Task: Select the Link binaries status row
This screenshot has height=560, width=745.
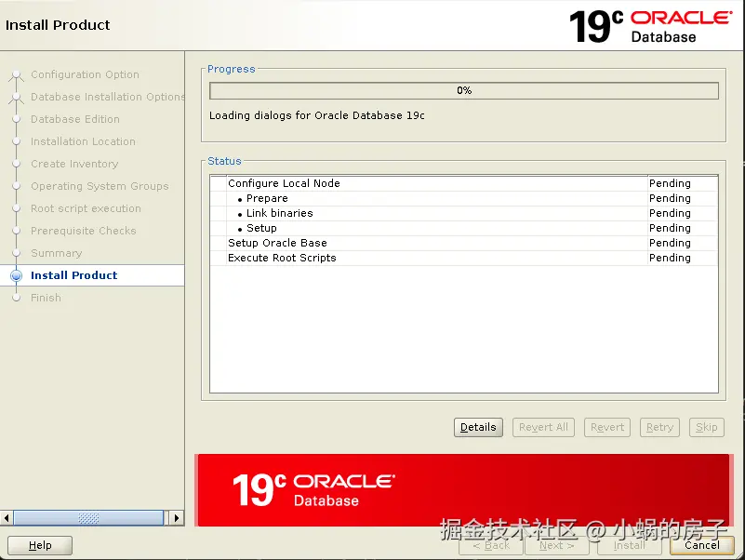Action: tap(464, 213)
